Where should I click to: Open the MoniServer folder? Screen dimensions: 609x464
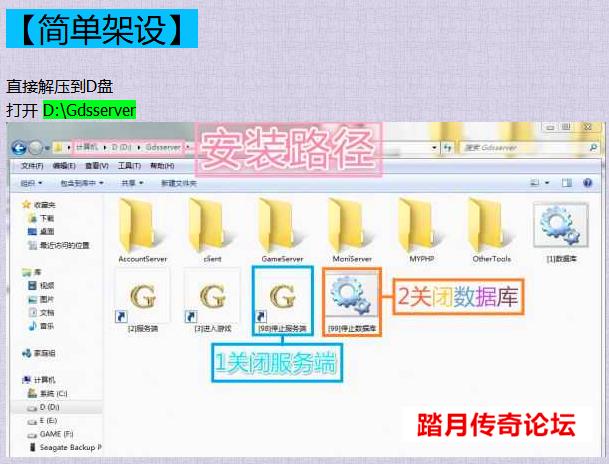(351, 227)
